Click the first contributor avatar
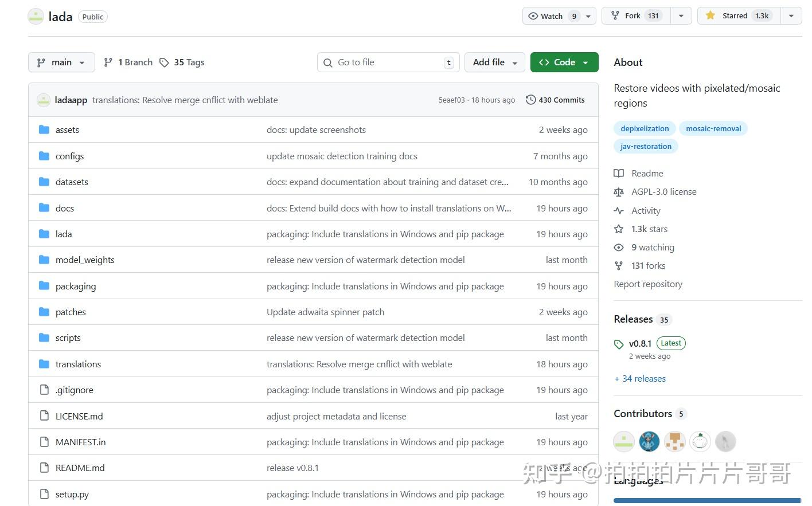812x506 pixels. coord(624,441)
